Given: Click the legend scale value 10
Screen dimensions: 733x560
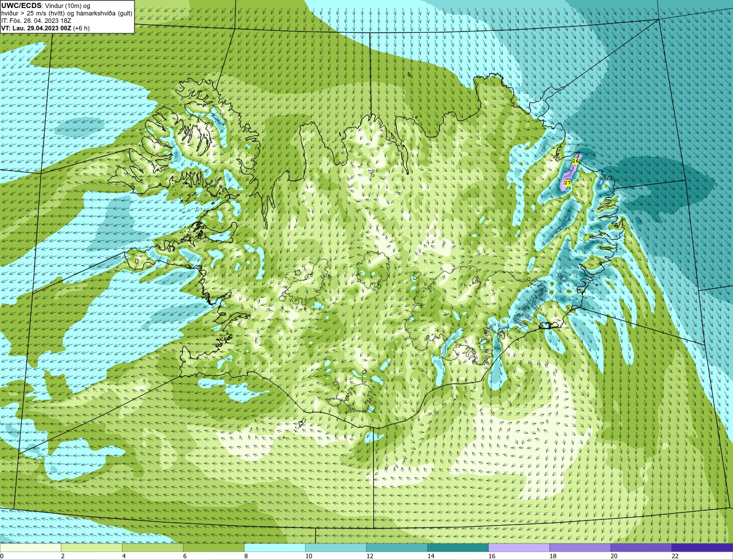Looking at the screenshot, I should [309, 556].
